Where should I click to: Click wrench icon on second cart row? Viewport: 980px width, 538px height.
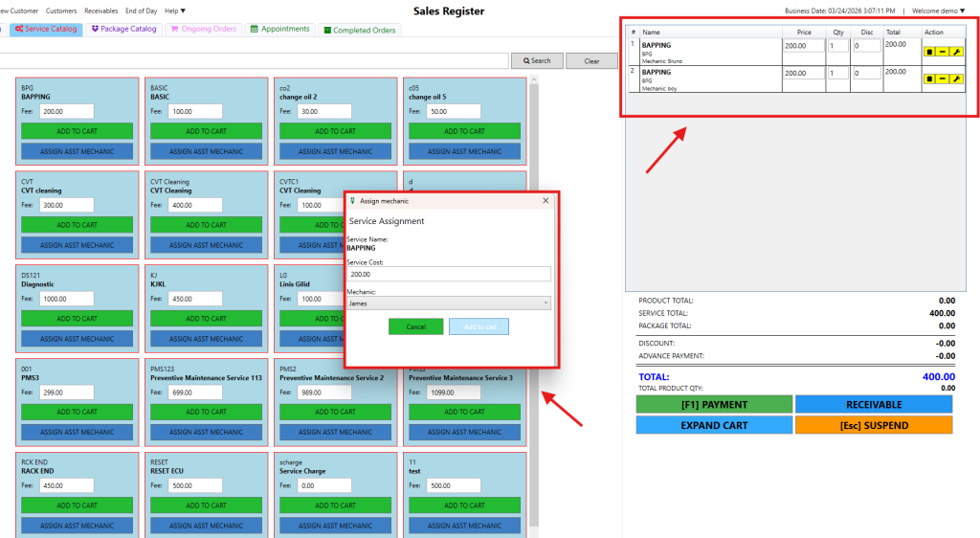955,78
